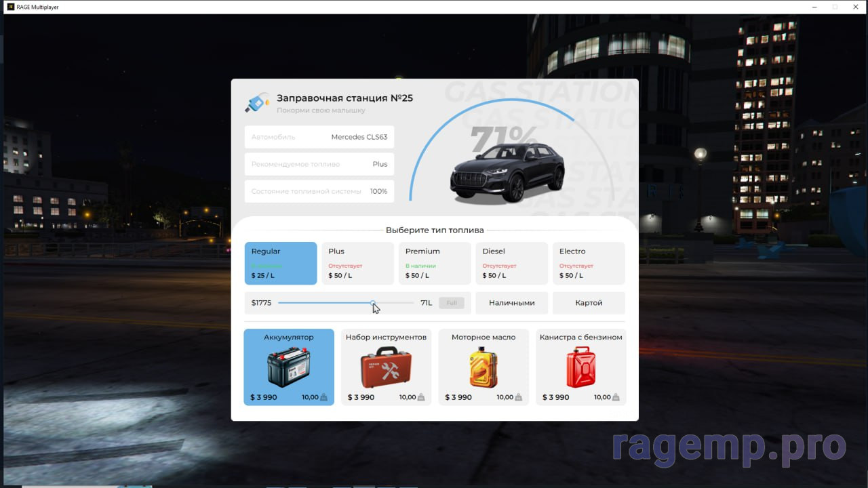The image size is (868, 488).
Task: Click the $1775 total price value
Action: point(261,303)
